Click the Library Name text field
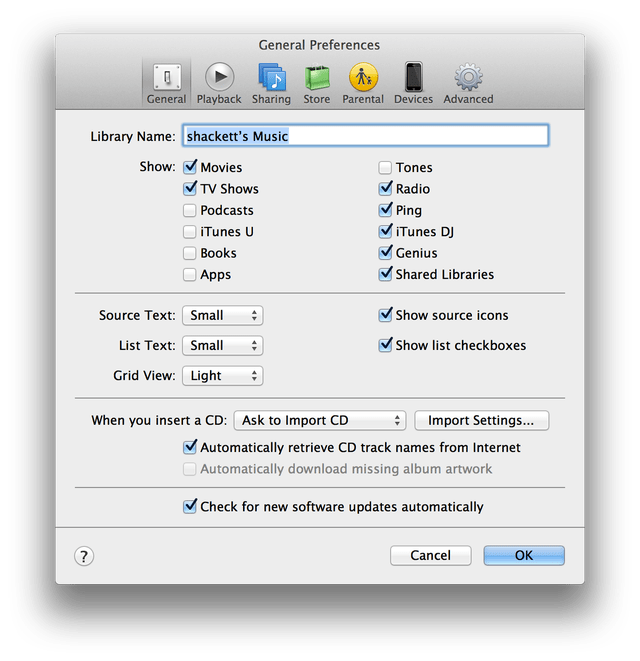Viewport: 640px width, 661px height. tap(366, 136)
